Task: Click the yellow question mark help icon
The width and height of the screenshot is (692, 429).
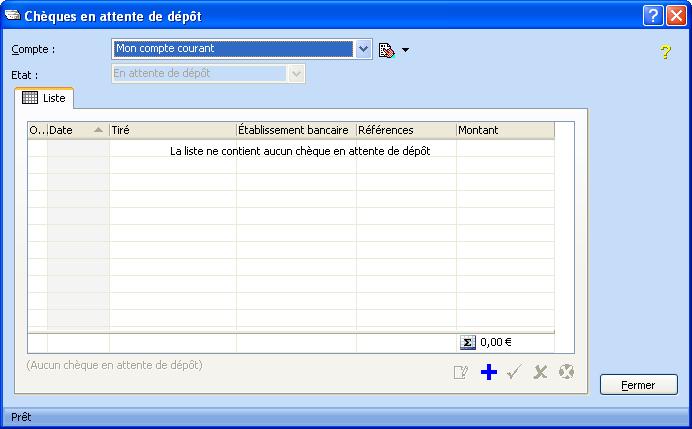Action: tap(665, 52)
